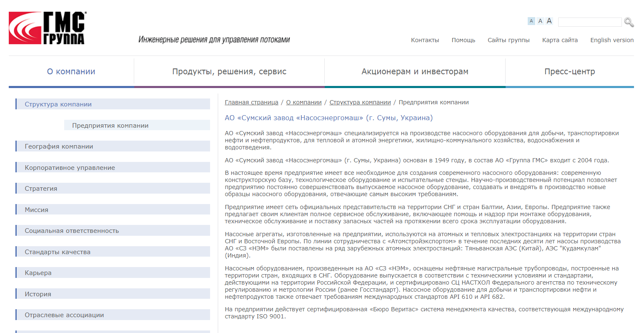Select Стандарты качества in sidebar
Screen dimensions: 644x333
tap(113, 252)
